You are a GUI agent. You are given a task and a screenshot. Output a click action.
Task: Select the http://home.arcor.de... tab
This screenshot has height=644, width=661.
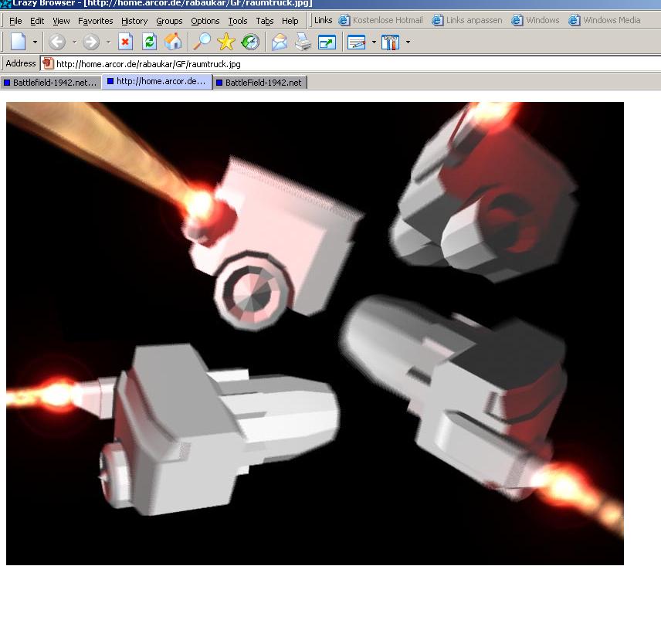coord(158,81)
